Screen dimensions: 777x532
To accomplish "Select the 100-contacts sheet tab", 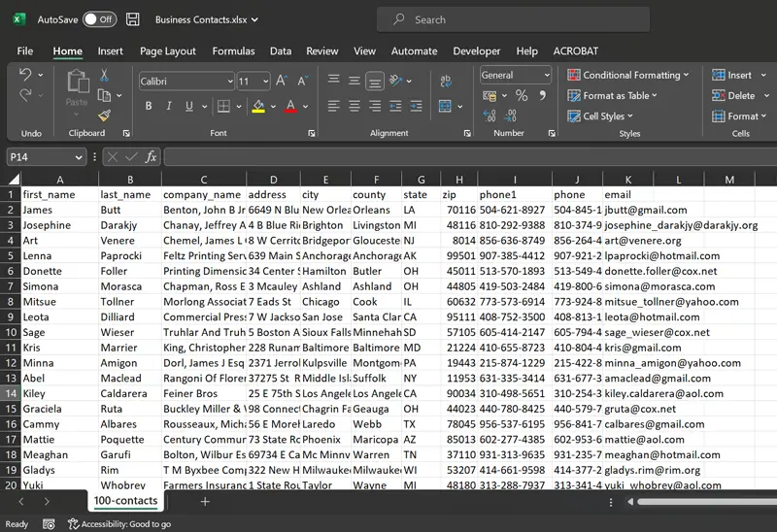I will click(125, 501).
